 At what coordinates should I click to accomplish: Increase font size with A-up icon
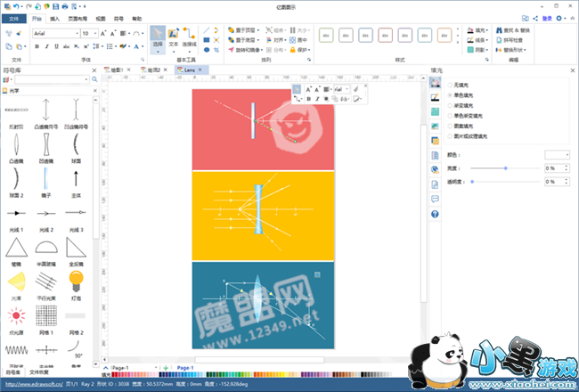tap(103, 34)
